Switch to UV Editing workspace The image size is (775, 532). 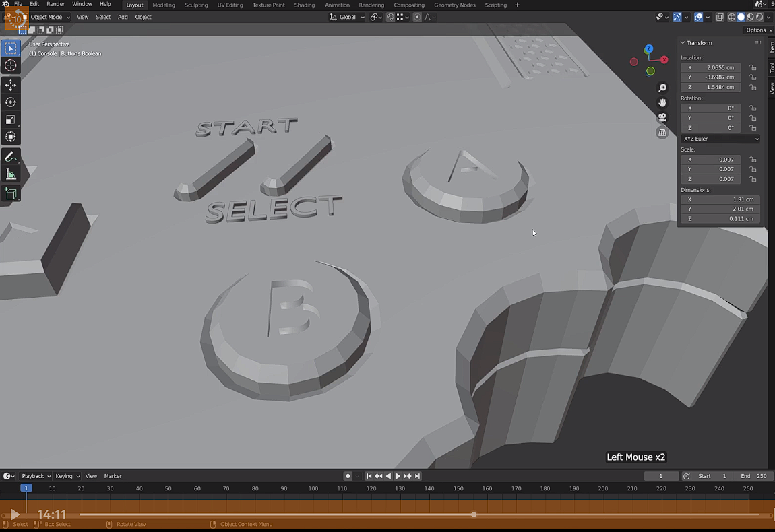pyautogui.click(x=230, y=5)
